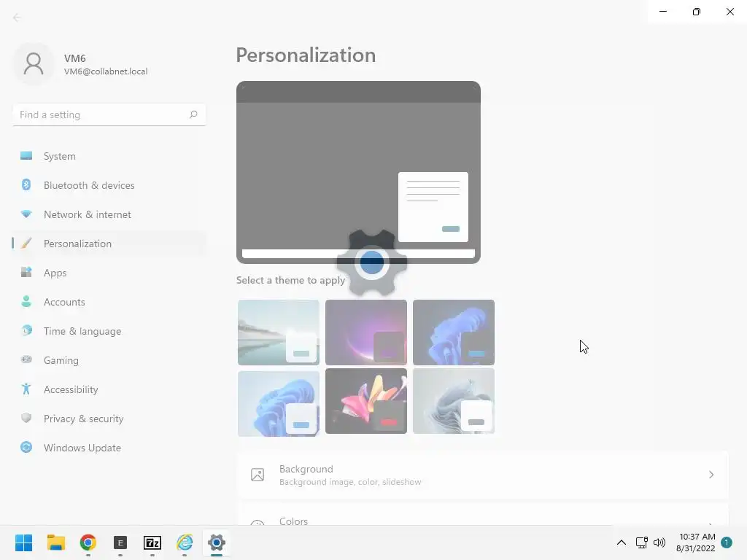Click the desktop preview image
This screenshot has width=747, height=560.
click(x=358, y=172)
